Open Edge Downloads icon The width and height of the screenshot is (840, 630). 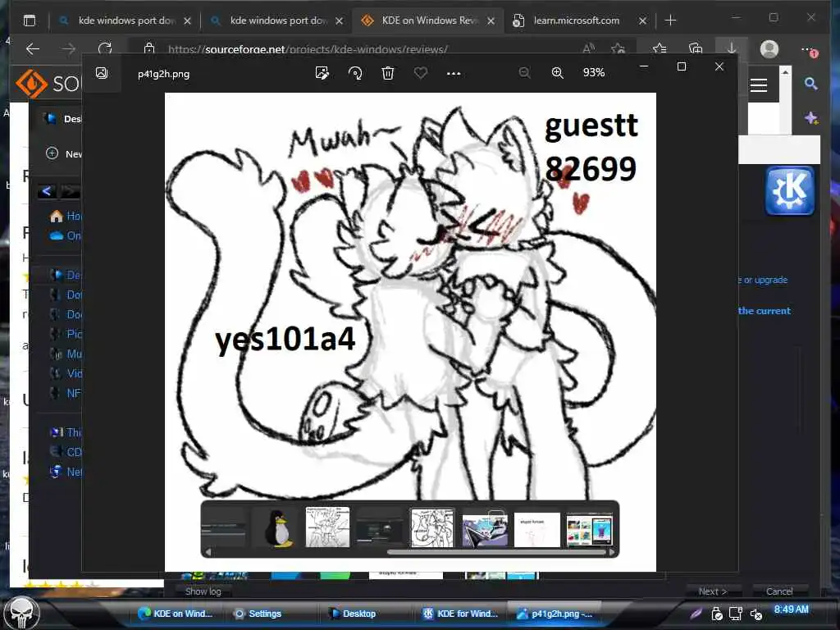click(x=731, y=48)
